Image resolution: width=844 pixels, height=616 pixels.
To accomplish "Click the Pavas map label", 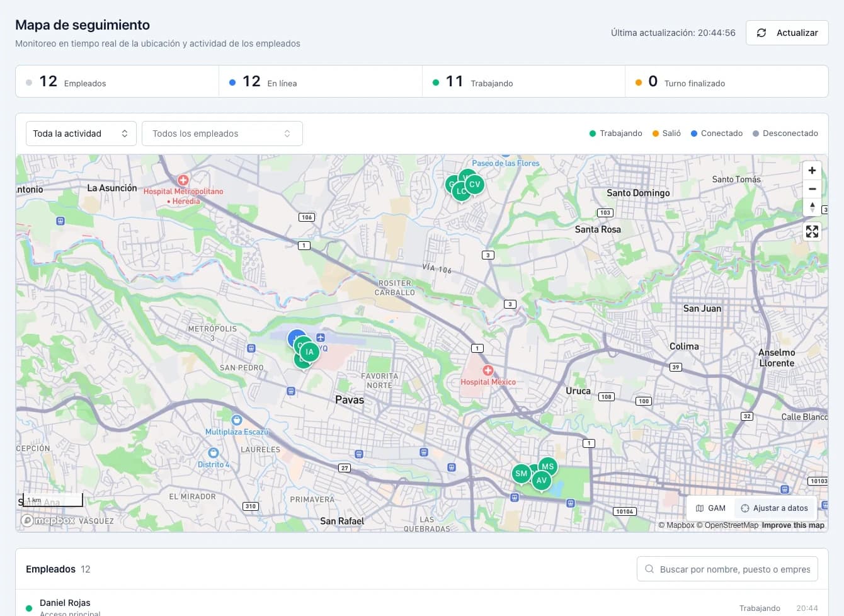I will 350,400.
